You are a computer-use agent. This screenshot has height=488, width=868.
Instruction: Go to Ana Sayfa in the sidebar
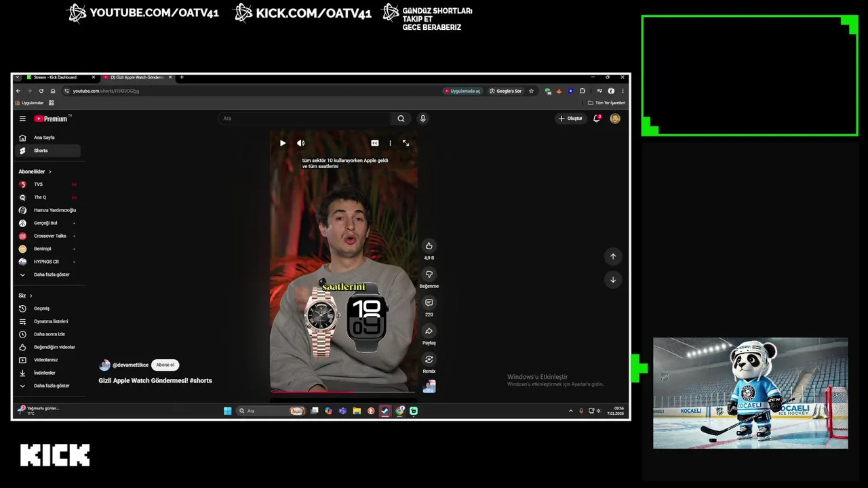(x=47, y=138)
